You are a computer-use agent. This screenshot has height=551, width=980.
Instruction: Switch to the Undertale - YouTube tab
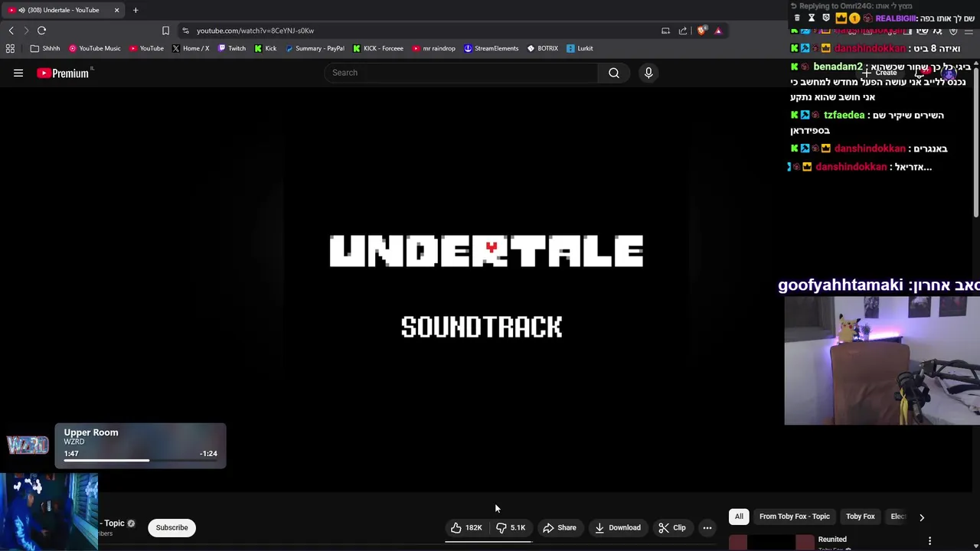(x=63, y=10)
